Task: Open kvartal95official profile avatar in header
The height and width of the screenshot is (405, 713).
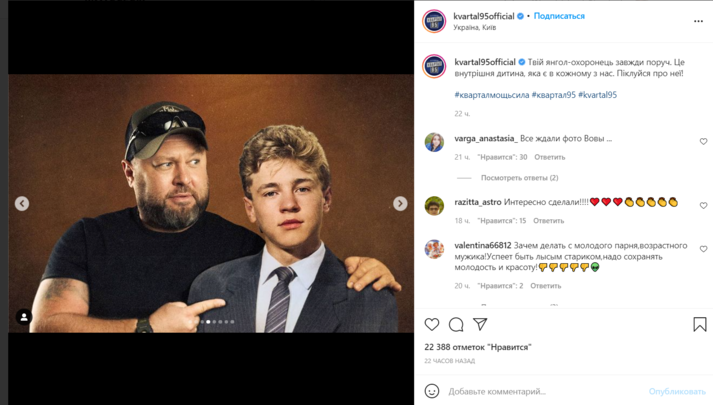Action: (x=434, y=21)
